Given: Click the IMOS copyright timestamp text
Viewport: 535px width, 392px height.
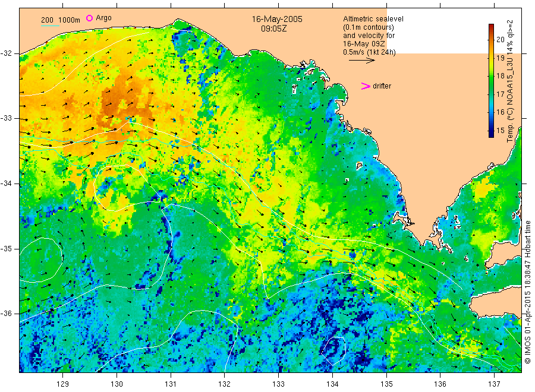Looking at the screenshot, I should coord(528,292).
